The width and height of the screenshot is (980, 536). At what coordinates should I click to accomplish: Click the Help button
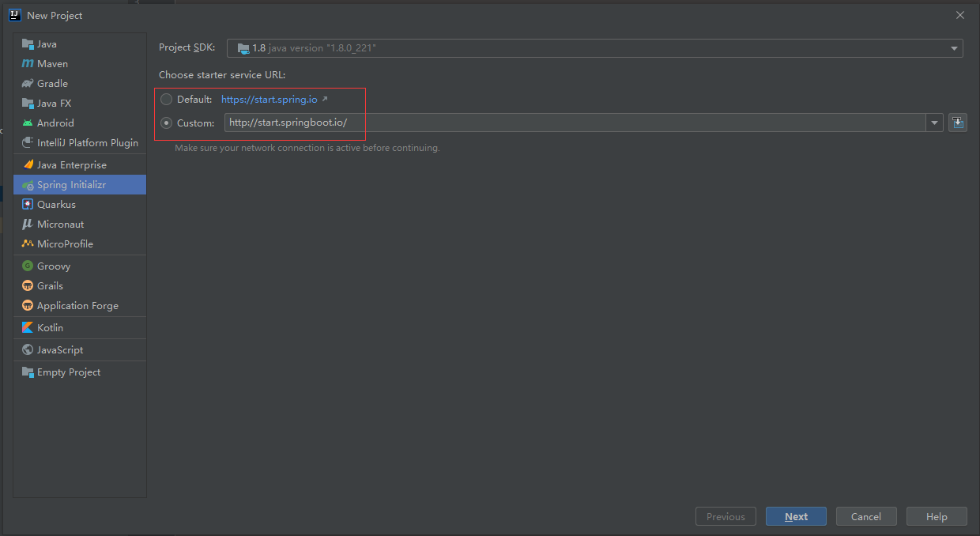coord(937,516)
